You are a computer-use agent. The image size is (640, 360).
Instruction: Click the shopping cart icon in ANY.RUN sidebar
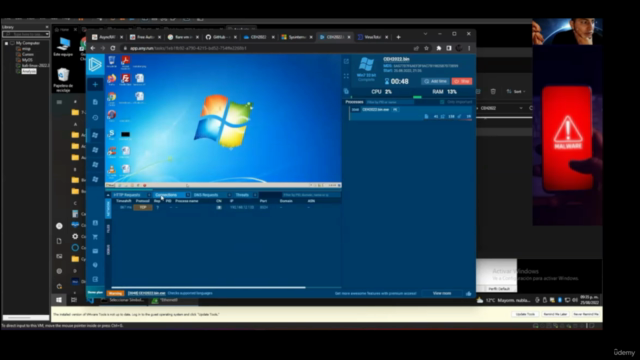[95, 237]
